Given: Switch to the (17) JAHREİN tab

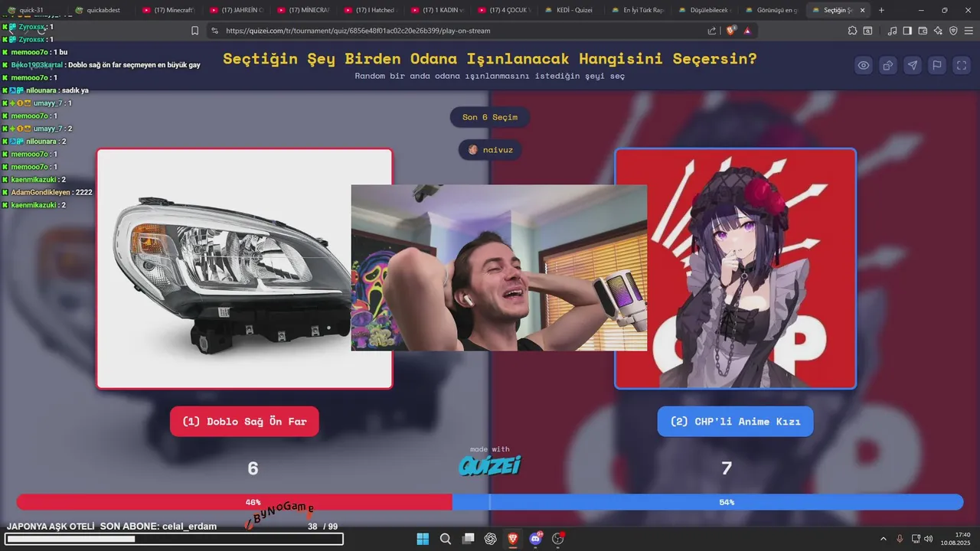Looking at the screenshot, I should tap(237, 10).
